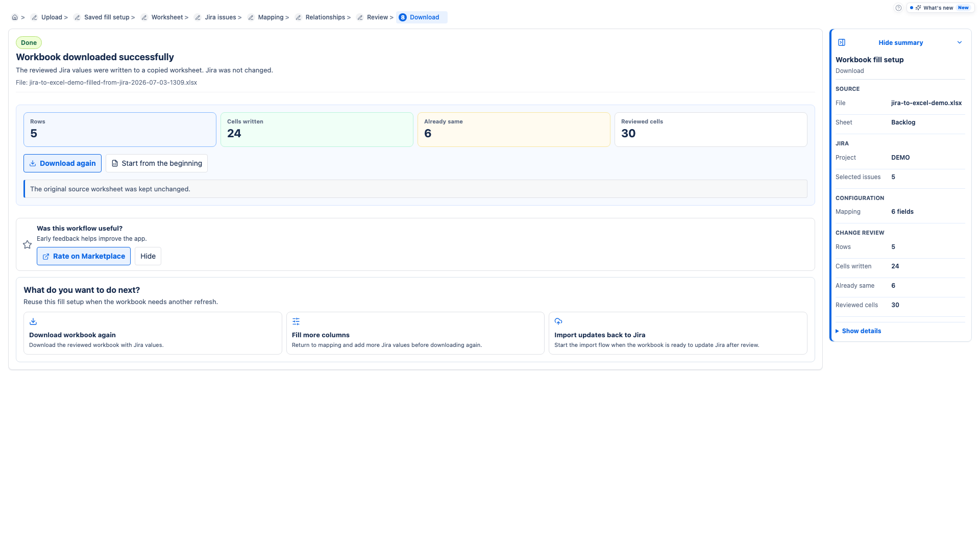This screenshot has width=980, height=551.
Task: Choose Fill more columns card
Action: 415,333
